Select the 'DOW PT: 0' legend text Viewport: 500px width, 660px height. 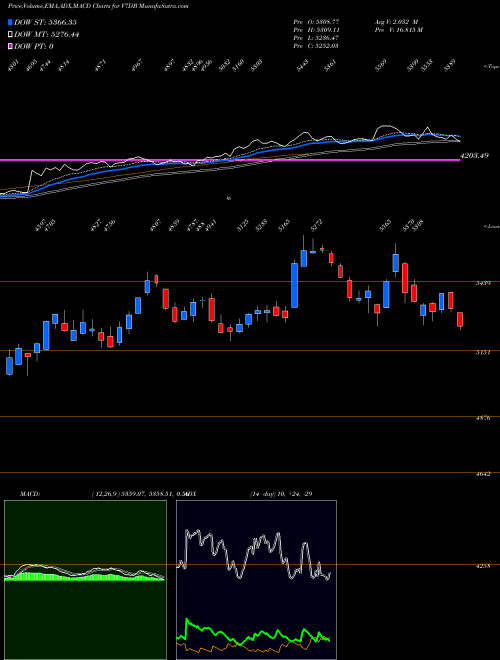(x=34, y=46)
